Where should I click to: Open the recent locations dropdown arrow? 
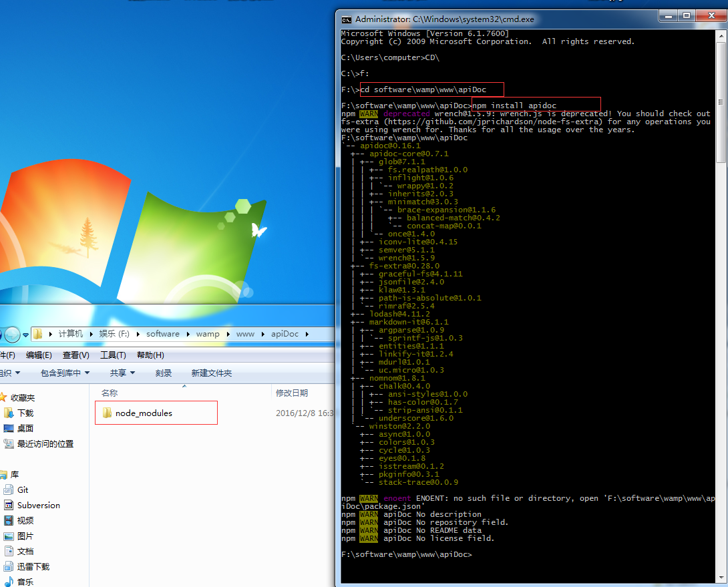point(25,335)
